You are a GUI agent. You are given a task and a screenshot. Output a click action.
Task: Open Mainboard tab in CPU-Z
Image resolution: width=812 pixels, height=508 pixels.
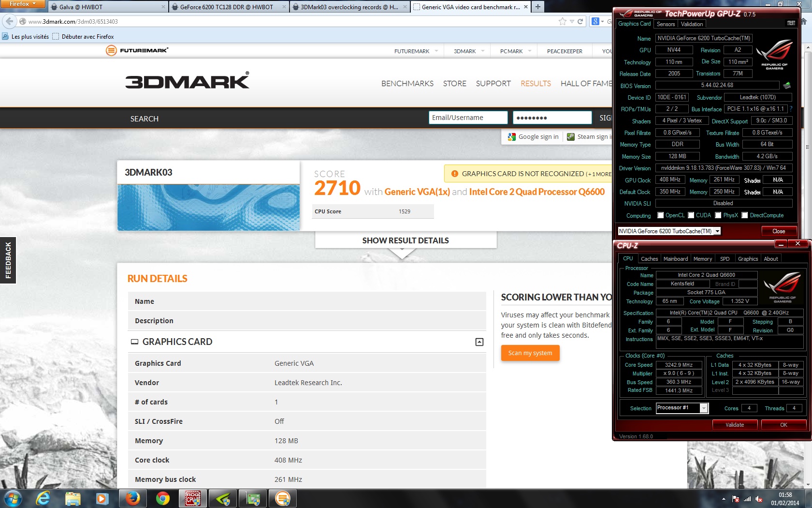point(675,259)
